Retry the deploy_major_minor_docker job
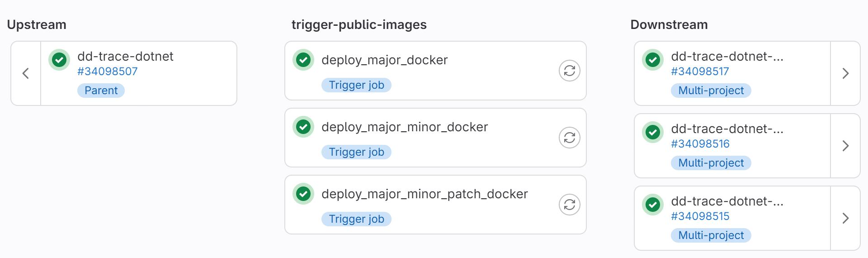This screenshot has width=868, height=258. 569,138
